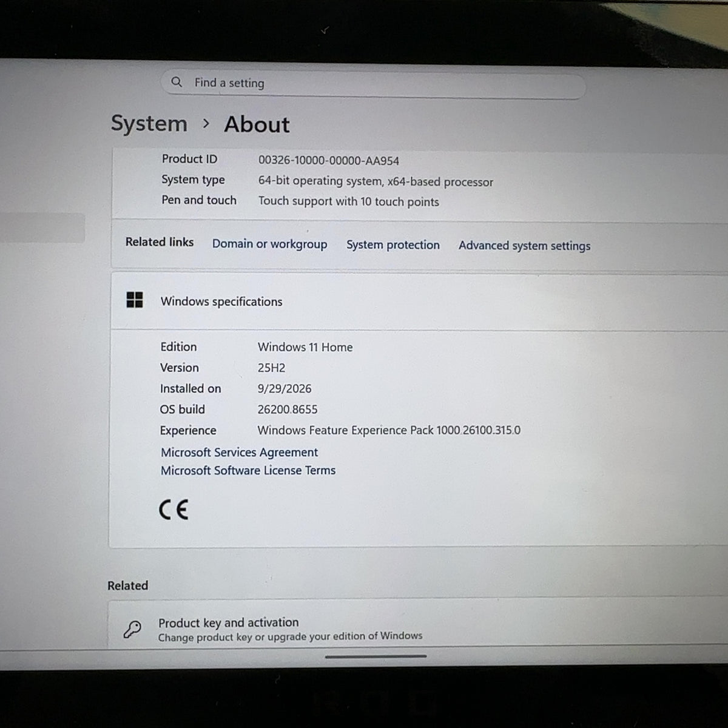Click the breadcrumb chevron after System

[206, 124]
